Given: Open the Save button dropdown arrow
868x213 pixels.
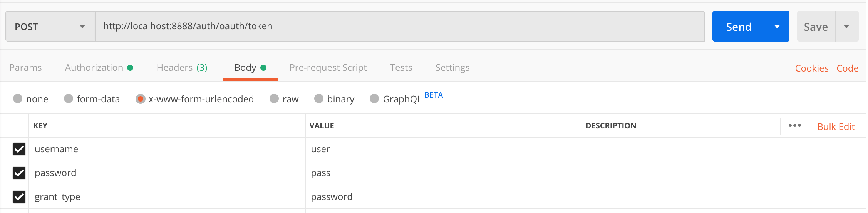Looking at the screenshot, I should click(846, 27).
